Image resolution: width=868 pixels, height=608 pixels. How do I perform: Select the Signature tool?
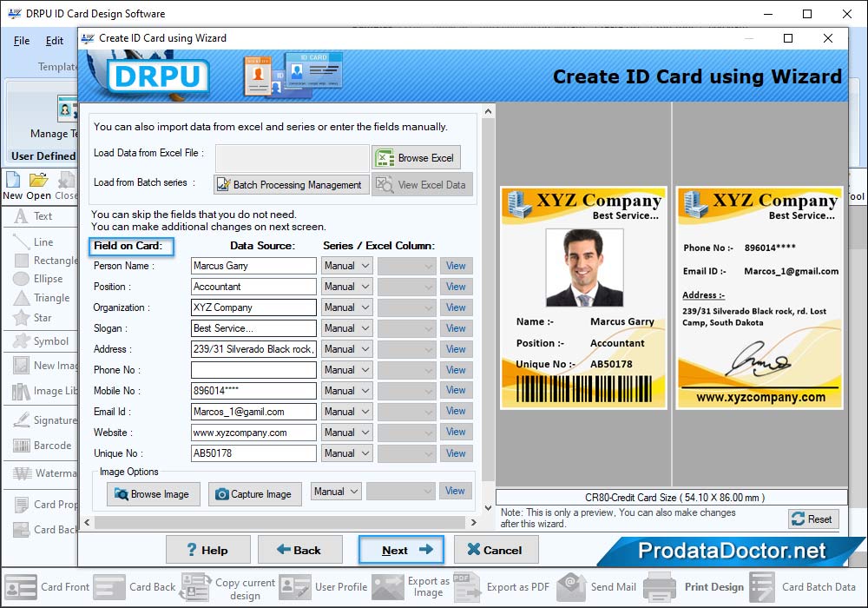44,420
